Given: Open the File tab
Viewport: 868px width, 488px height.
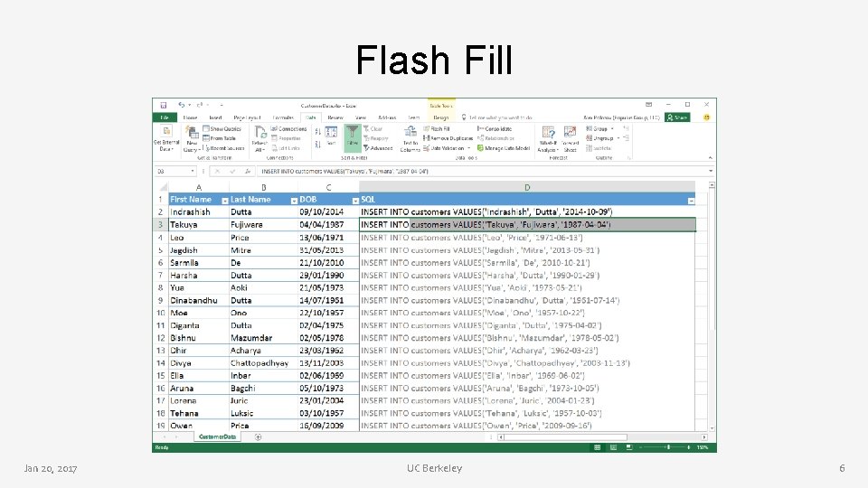Looking at the screenshot, I should pyautogui.click(x=165, y=117).
